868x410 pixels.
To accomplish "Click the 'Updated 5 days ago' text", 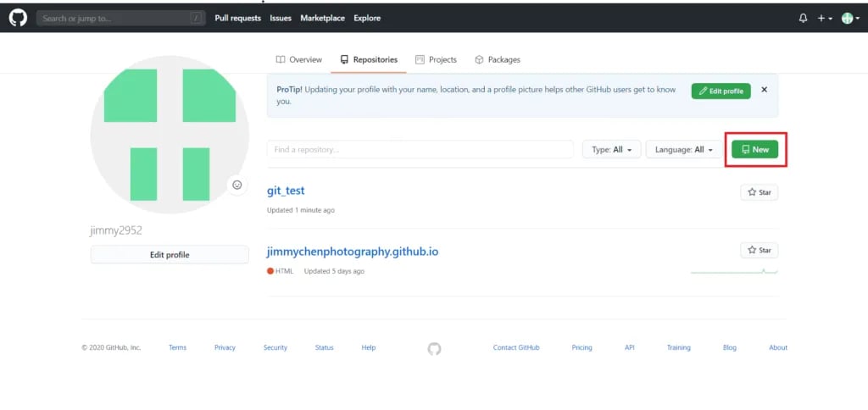I will 334,271.
